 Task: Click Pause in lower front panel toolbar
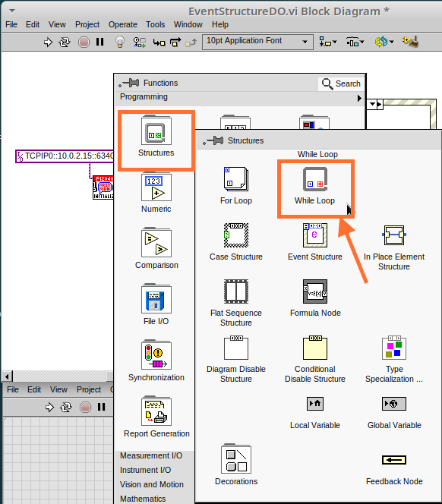pyautogui.click(x=101, y=407)
